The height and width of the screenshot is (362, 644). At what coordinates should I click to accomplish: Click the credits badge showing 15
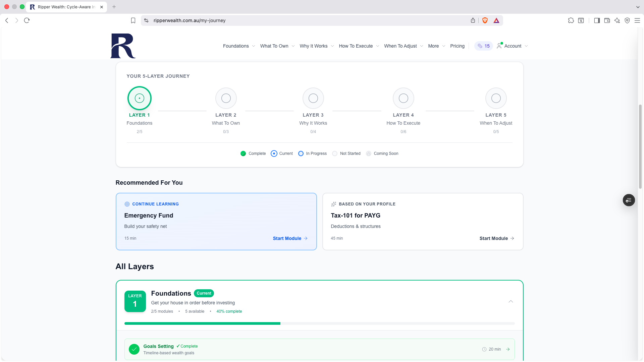click(x=484, y=46)
